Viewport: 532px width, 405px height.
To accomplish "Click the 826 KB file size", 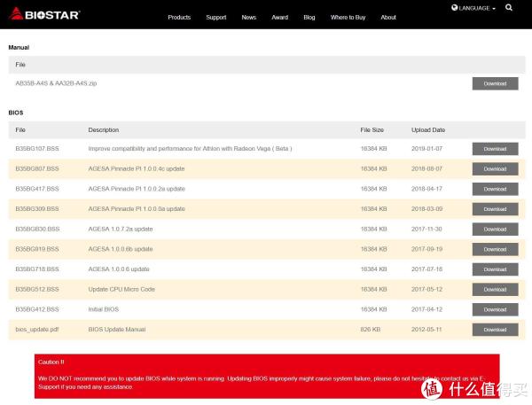I will point(370,330).
